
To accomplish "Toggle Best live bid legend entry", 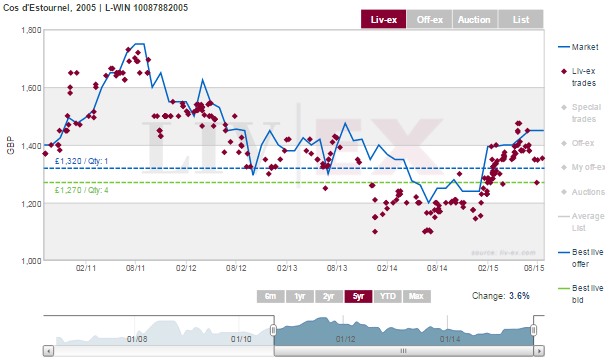I will (x=581, y=294).
